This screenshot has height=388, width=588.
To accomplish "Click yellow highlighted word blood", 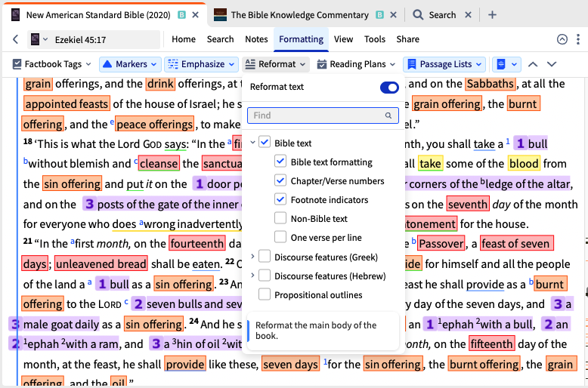I will [524, 163].
